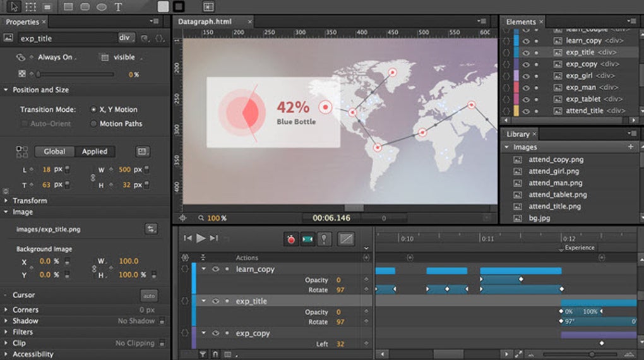Image resolution: width=644 pixels, height=360 pixels.
Task: Open the div element tag dropdown
Action: [126, 38]
